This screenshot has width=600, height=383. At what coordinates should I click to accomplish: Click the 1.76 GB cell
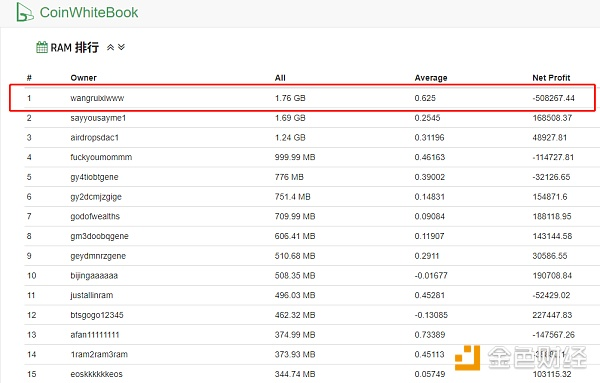[290, 98]
